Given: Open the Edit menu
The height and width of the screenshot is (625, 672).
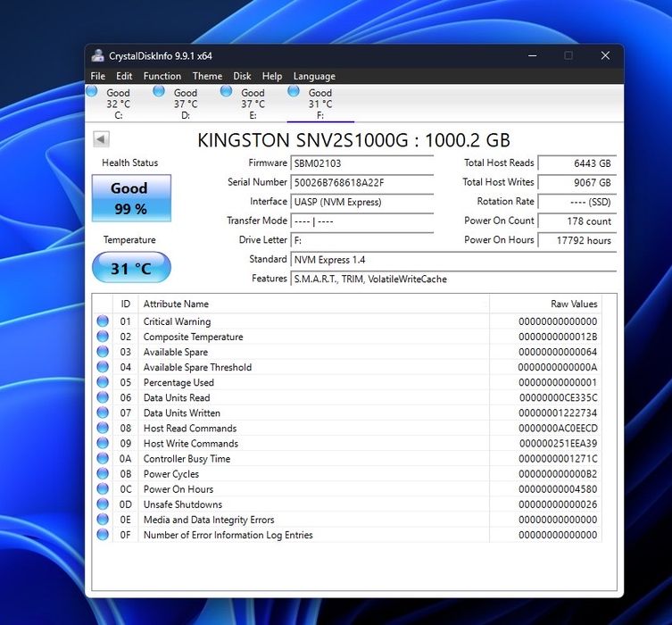Looking at the screenshot, I should tap(124, 76).
